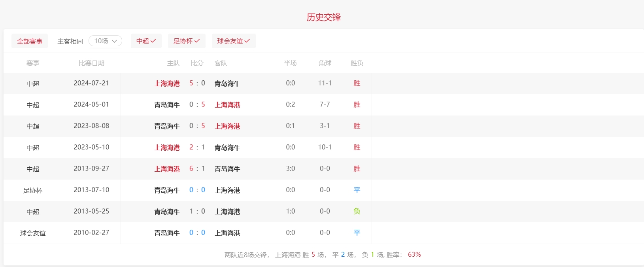Click the 胜负 column header
644x267 pixels.
tap(357, 63)
